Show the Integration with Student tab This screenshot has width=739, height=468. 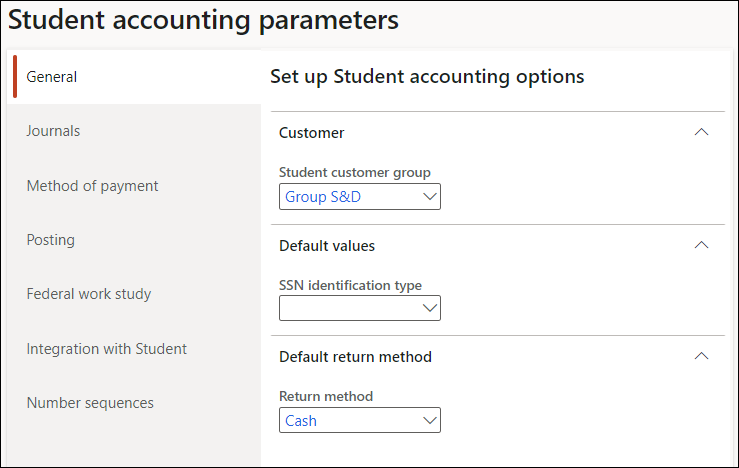tap(106, 349)
